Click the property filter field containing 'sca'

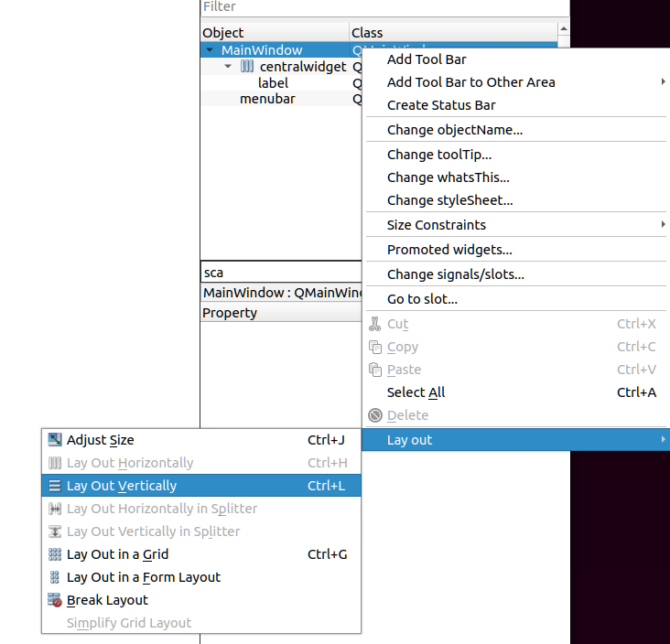tap(281, 273)
